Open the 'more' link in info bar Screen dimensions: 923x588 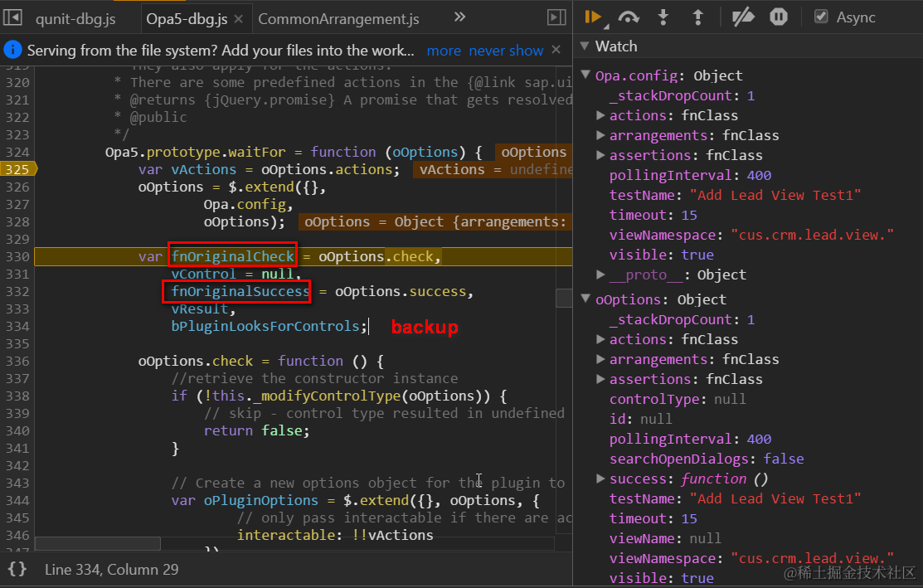tap(444, 51)
